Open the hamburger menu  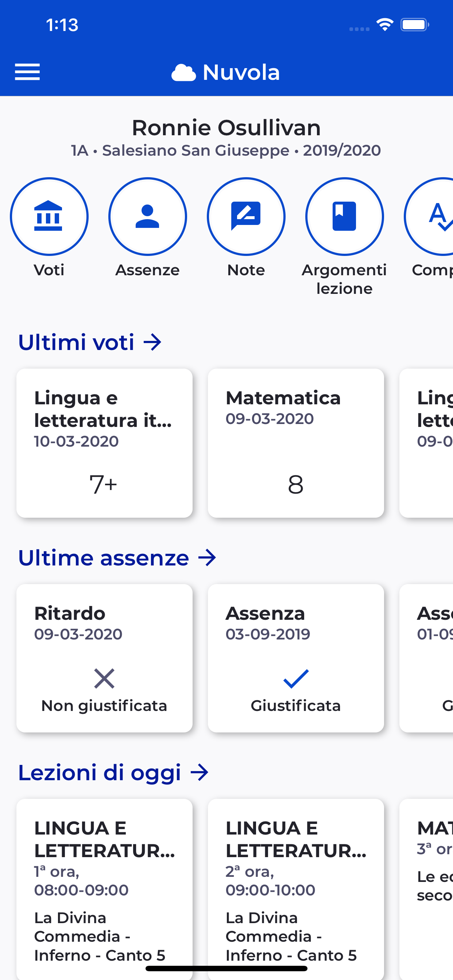pos(27,72)
